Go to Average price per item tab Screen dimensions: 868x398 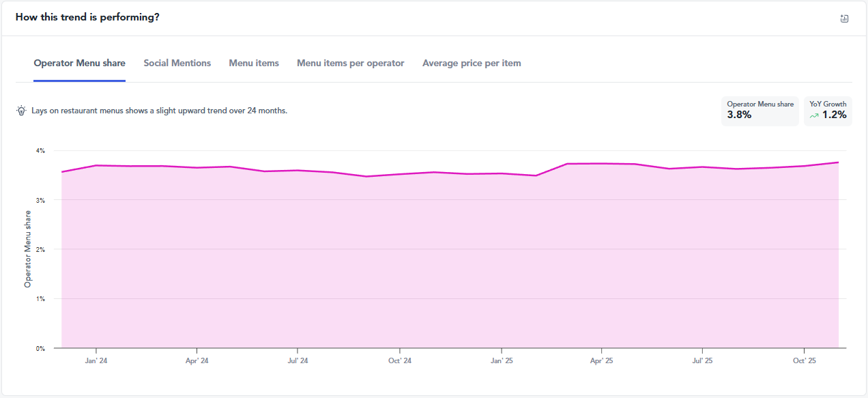click(472, 63)
